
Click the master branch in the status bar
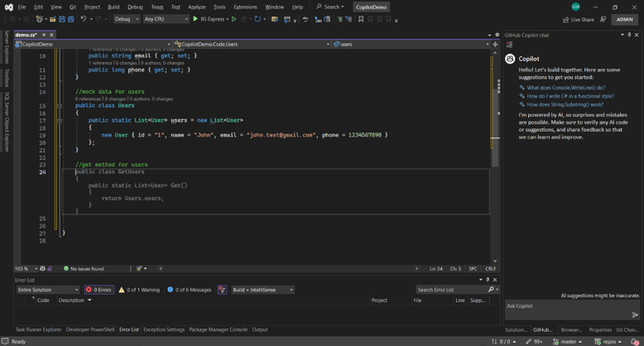(568, 342)
